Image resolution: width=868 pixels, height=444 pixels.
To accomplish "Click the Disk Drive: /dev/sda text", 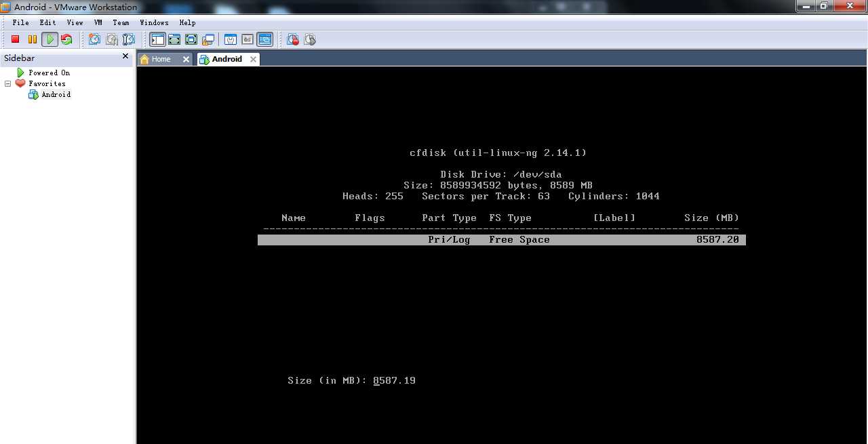I will tap(501, 174).
